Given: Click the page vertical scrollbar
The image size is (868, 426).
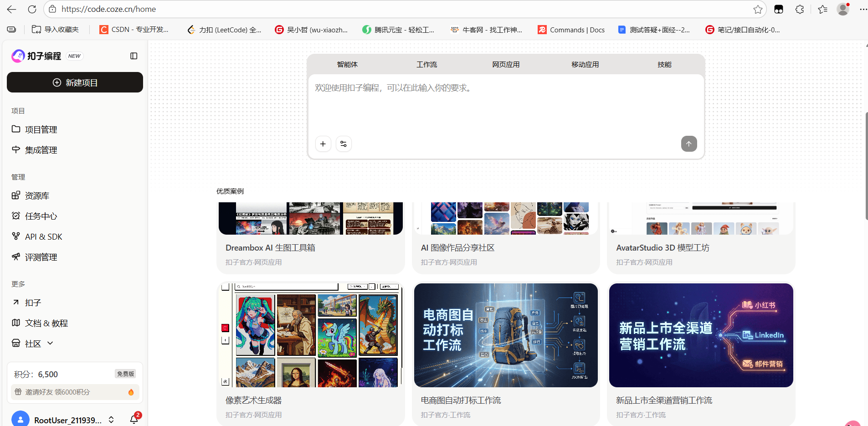Looking at the screenshot, I should pos(866,166).
